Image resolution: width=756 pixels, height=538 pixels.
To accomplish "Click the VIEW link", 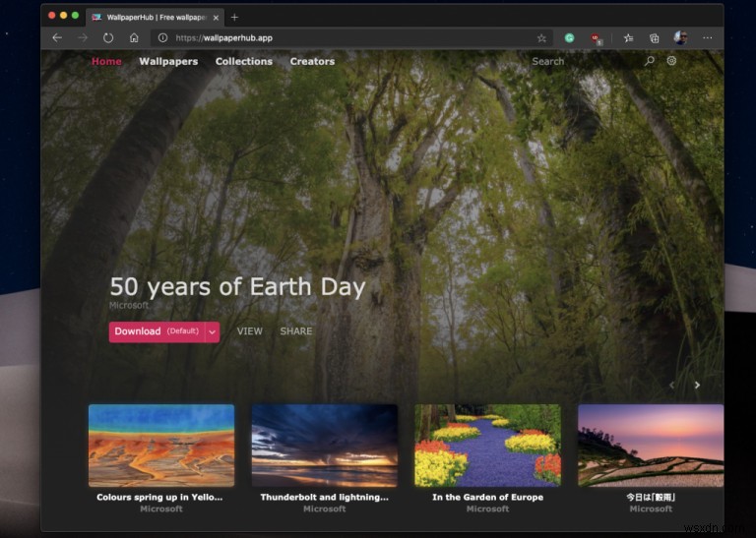I will 250,331.
